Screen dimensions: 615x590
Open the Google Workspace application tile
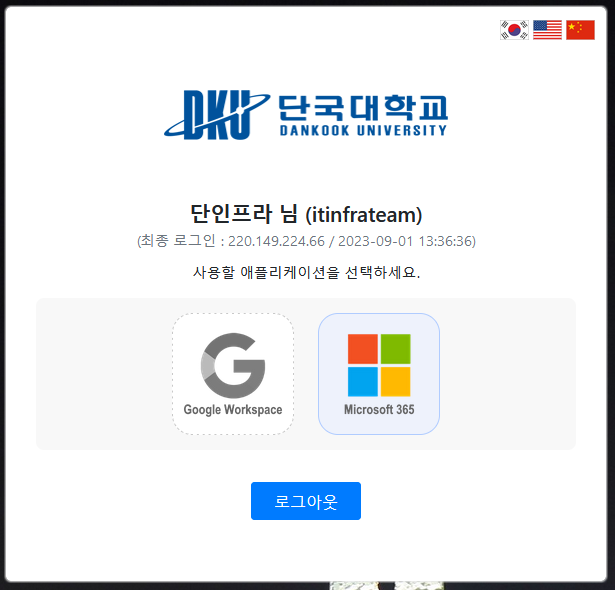[x=233, y=374]
